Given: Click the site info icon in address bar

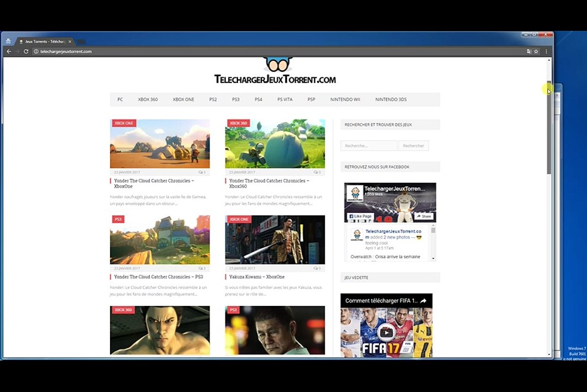Looking at the screenshot, I should [x=36, y=51].
